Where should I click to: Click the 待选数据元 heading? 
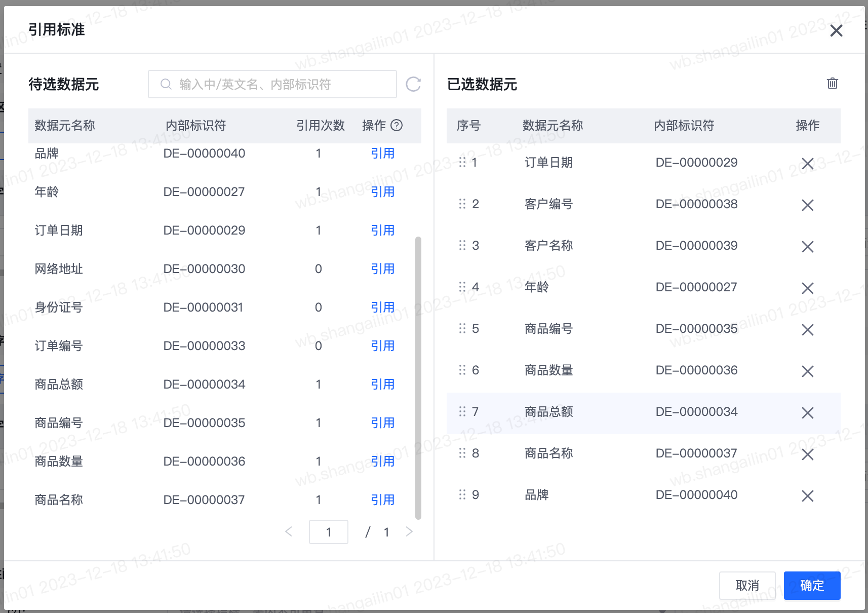point(64,84)
